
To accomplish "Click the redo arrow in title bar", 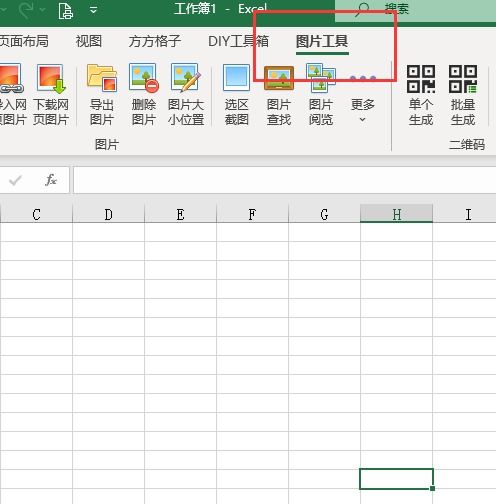I will pos(26,10).
